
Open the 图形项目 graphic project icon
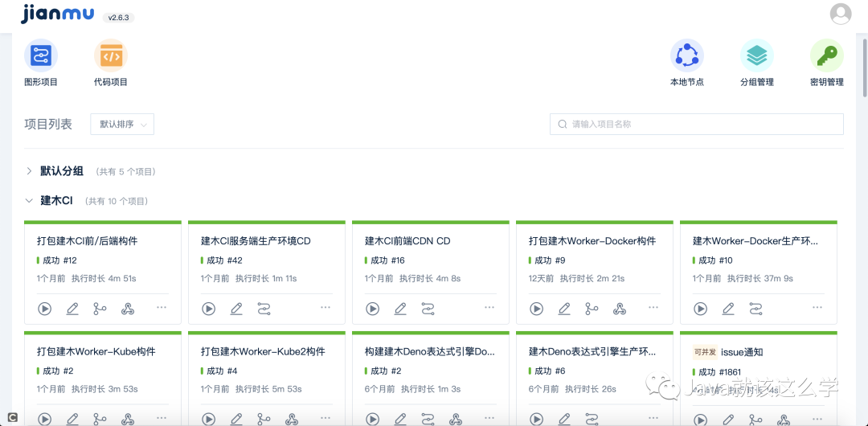(x=41, y=56)
